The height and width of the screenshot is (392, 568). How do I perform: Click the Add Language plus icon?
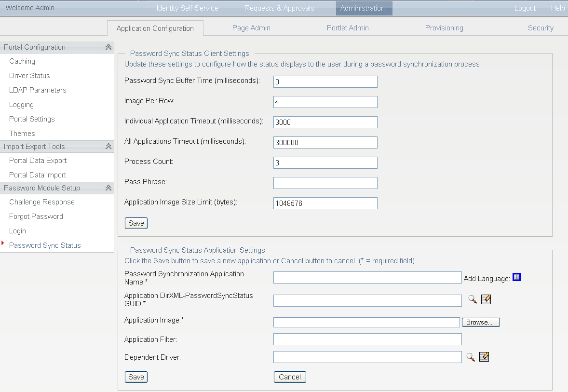pos(516,277)
